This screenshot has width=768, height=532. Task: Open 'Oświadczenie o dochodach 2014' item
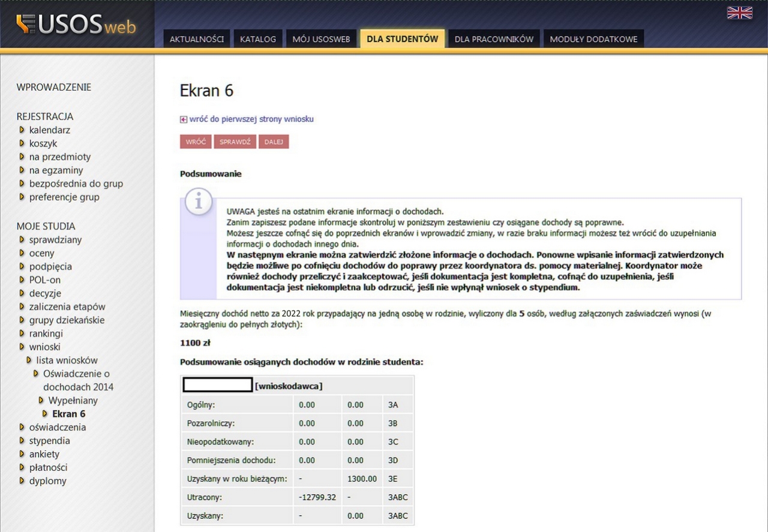coord(78,380)
